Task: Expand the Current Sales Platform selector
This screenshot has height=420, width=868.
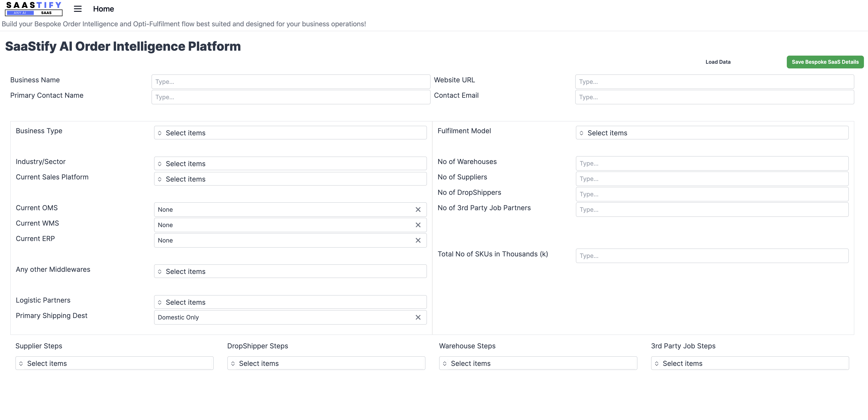Action: tap(290, 179)
